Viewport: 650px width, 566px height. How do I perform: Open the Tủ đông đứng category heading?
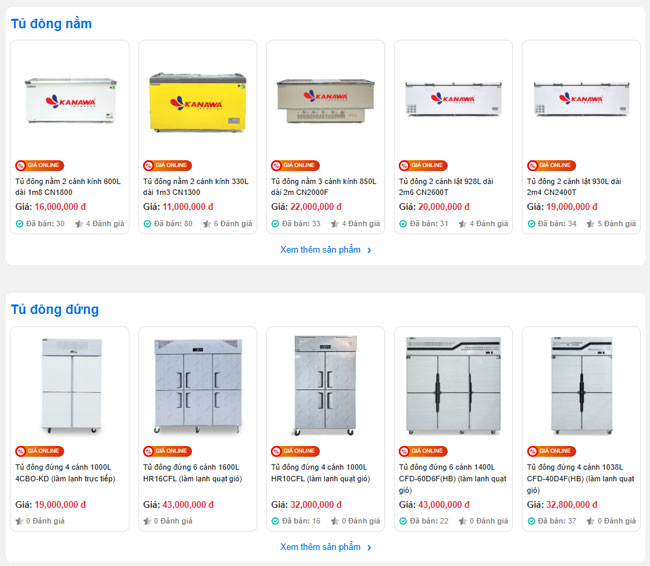(55, 309)
